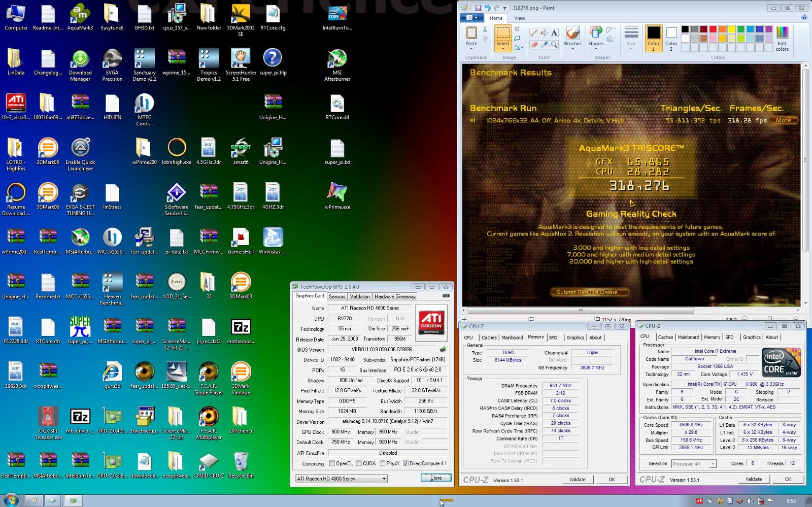812x507 pixels.
Task: Open the Shapes gallery dropdown in Paint
Action: point(596,49)
